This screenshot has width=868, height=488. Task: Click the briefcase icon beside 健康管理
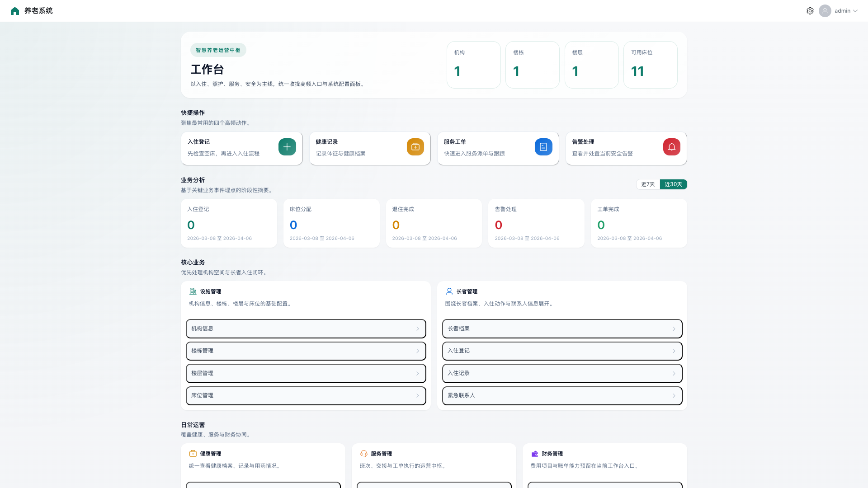tap(193, 454)
